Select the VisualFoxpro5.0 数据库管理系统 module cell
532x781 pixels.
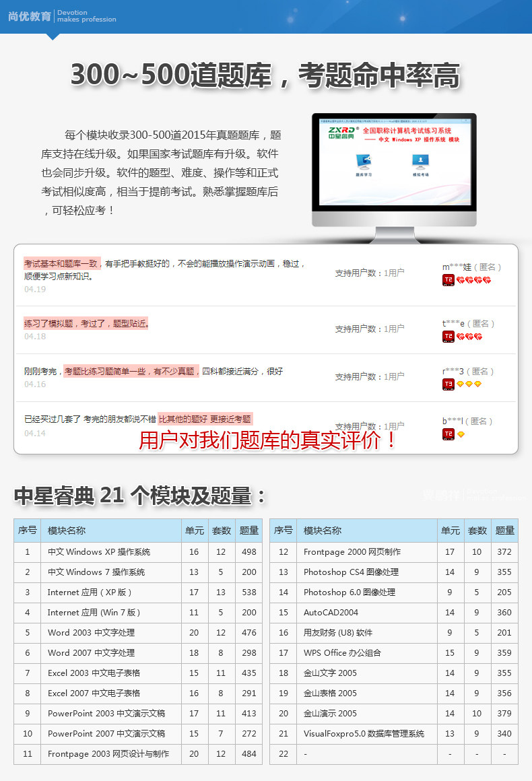click(367, 734)
